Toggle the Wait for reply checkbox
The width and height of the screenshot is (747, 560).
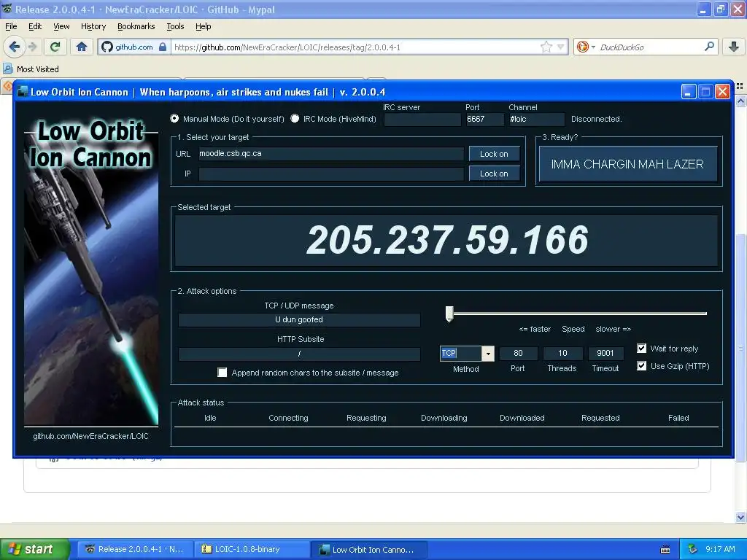click(x=642, y=349)
